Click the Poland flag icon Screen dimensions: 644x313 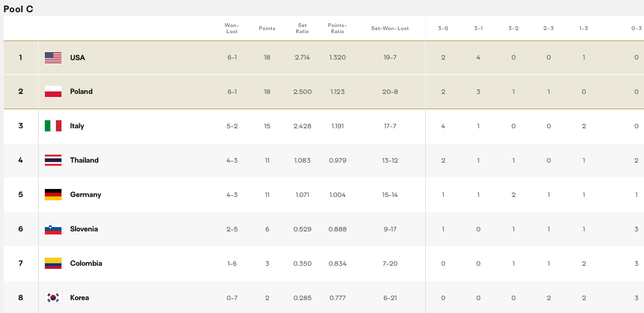coord(53,91)
